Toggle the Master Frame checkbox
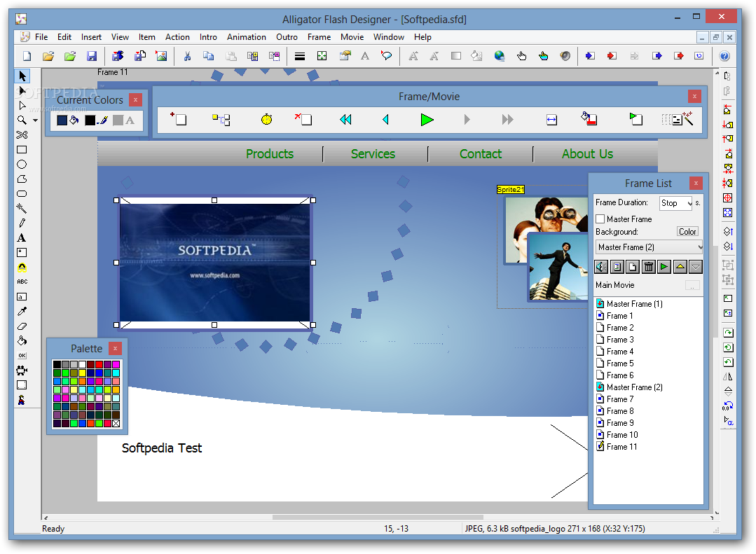Screen dimensions: 756x554 tap(600, 219)
